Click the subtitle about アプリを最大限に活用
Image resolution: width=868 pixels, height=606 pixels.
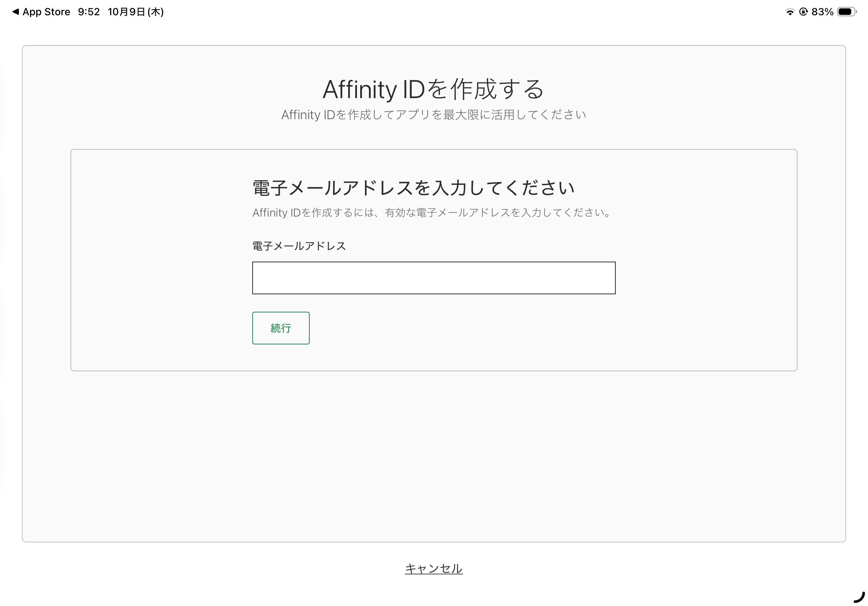tap(433, 114)
